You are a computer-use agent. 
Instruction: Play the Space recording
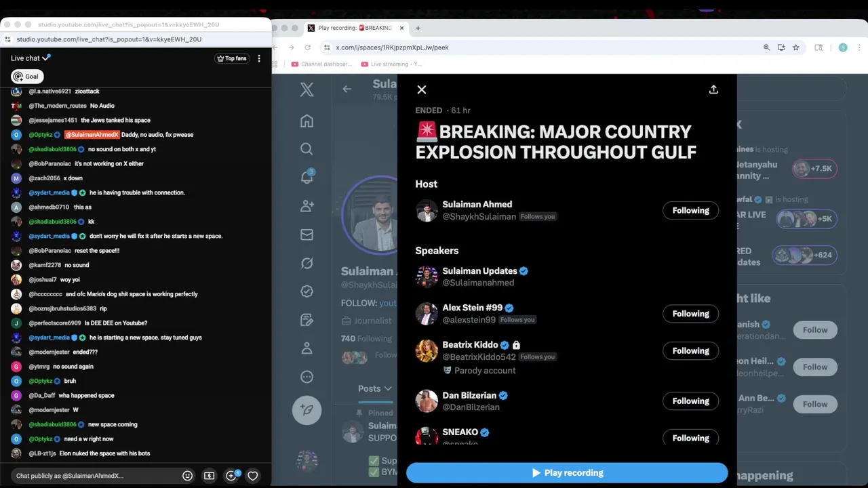tap(567, 473)
